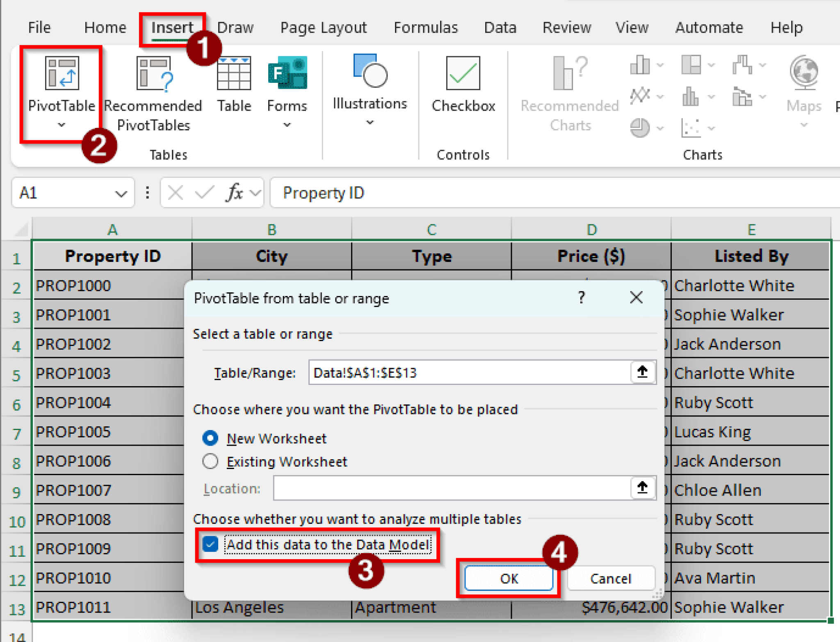Confirm the PivotTable dialog with OK
This screenshot has height=642, width=840.
point(509,578)
